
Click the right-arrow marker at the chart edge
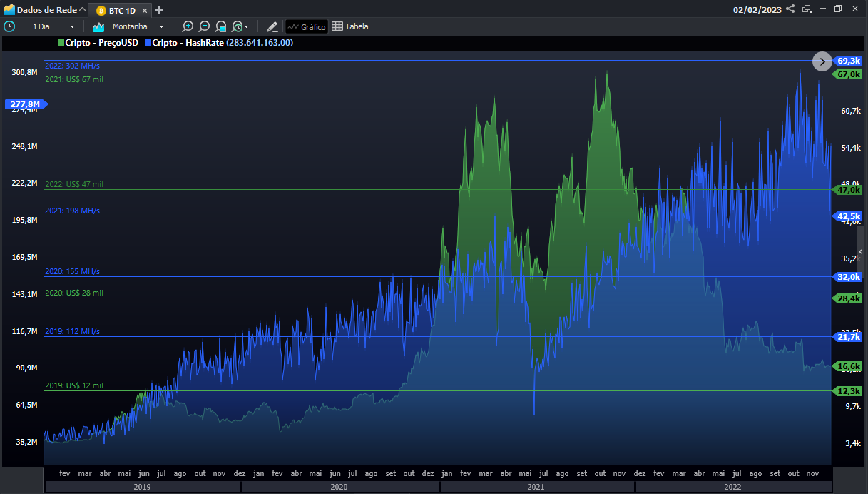822,61
